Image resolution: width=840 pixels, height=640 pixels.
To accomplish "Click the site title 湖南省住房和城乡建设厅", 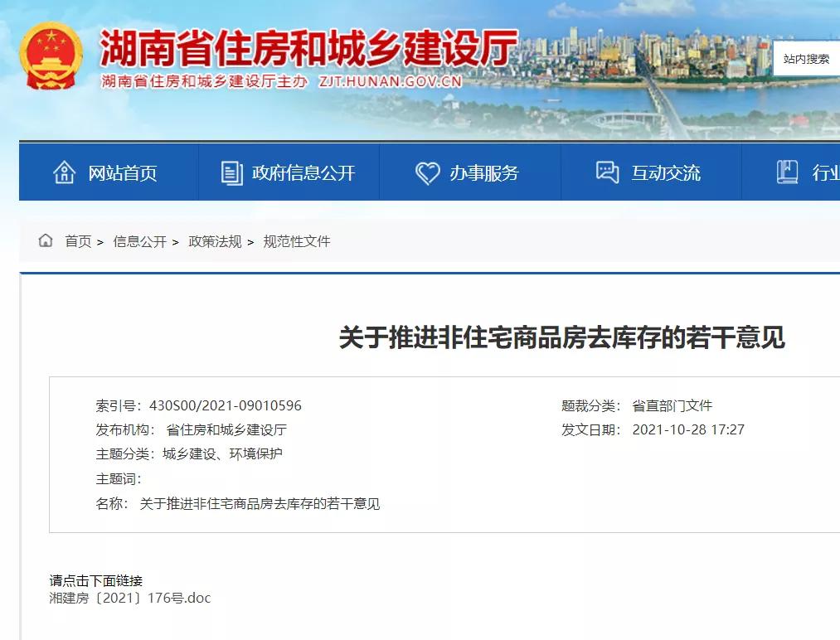I will pos(309,48).
